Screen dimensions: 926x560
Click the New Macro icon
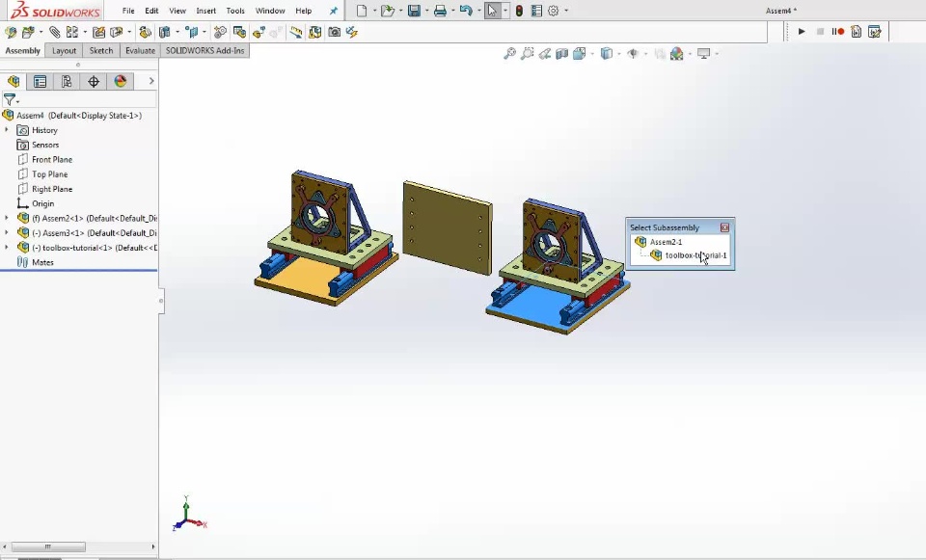pyautogui.click(x=857, y=31)
